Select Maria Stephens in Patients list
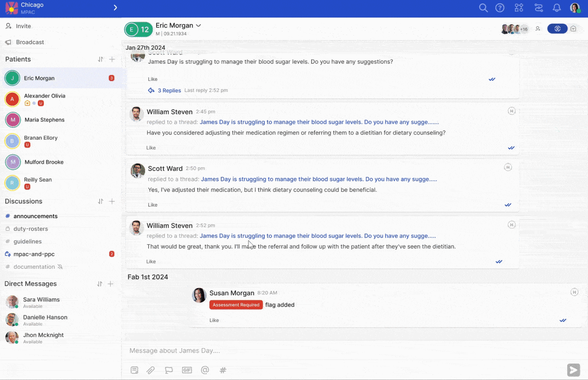This screenshot has height=380, width=588. 44,120
